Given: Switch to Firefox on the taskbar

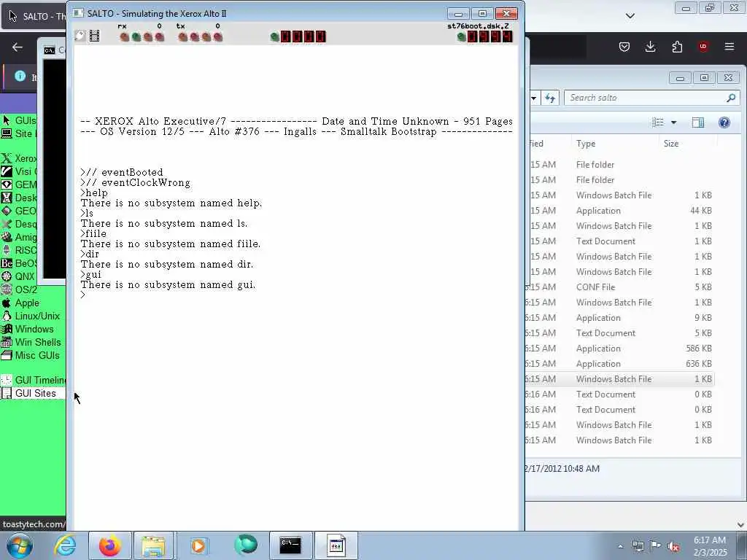Looking at the screenshot, I should pyautogui.click(x=109, y=545).
